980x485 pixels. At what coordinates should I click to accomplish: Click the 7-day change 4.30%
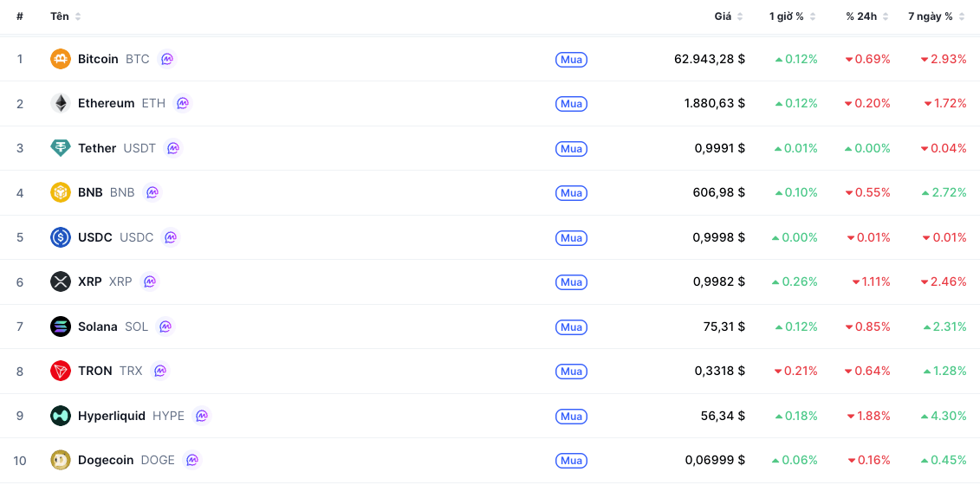[x=943, y=416]
